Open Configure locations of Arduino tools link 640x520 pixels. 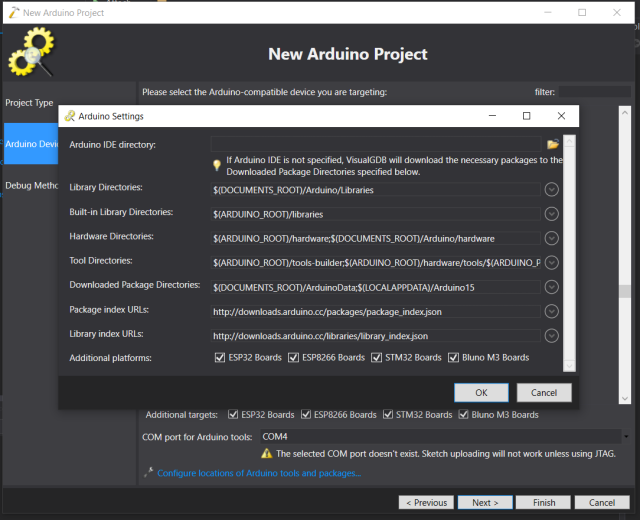click(x=259, y=473)
